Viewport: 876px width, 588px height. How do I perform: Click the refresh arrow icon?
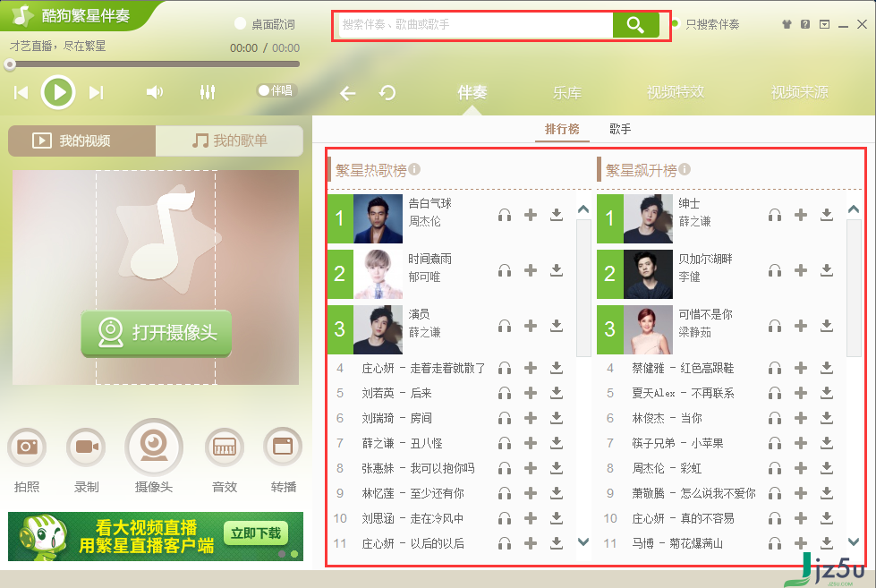[387, 92]
